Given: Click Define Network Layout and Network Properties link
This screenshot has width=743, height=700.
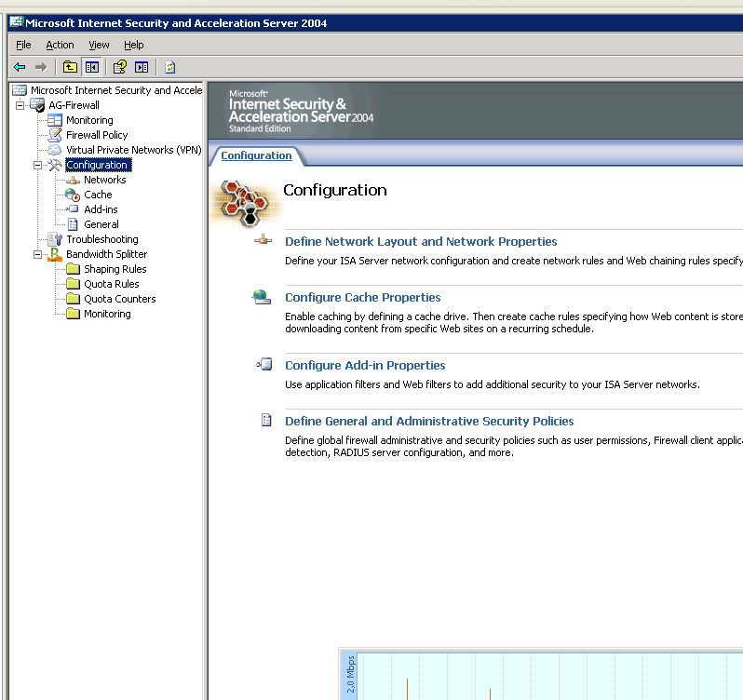Looking at the screenshot, I should pyautogui.click(x=421, y=241).
